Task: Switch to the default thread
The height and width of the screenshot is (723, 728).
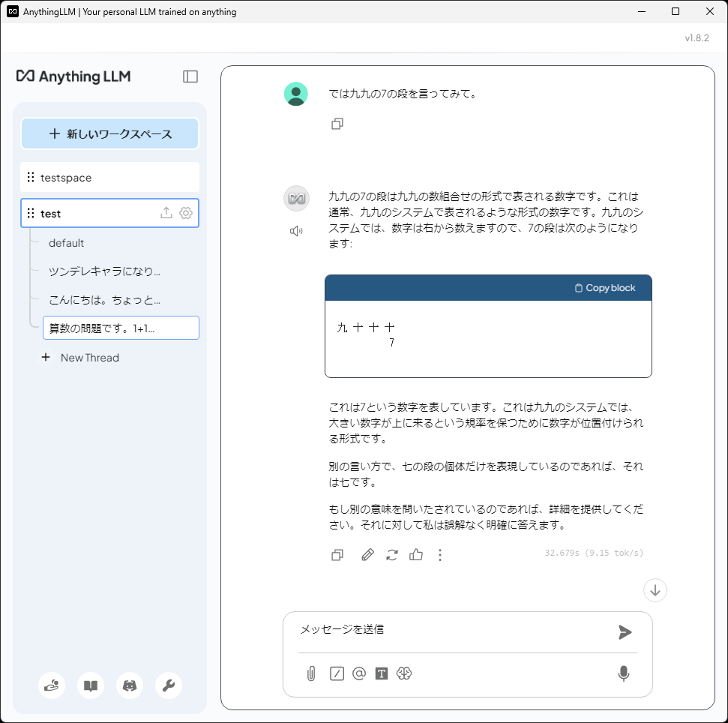Action: click(x=67, y=242)
